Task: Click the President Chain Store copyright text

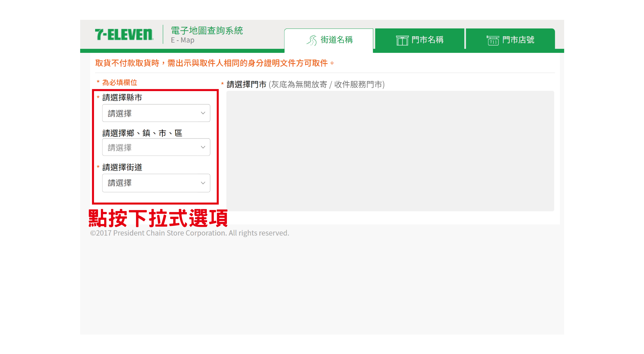Action: pos(189,233)
